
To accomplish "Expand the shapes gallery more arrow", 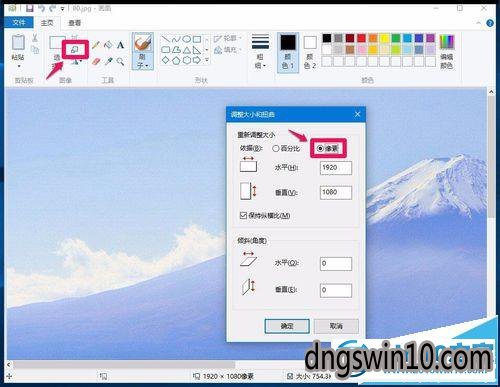I will tap(207, 60).
